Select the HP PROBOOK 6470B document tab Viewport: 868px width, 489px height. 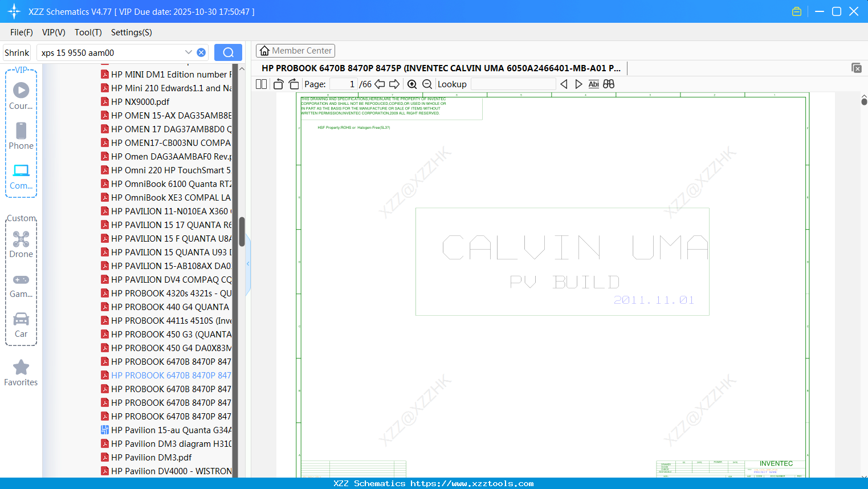click(441, 68)
